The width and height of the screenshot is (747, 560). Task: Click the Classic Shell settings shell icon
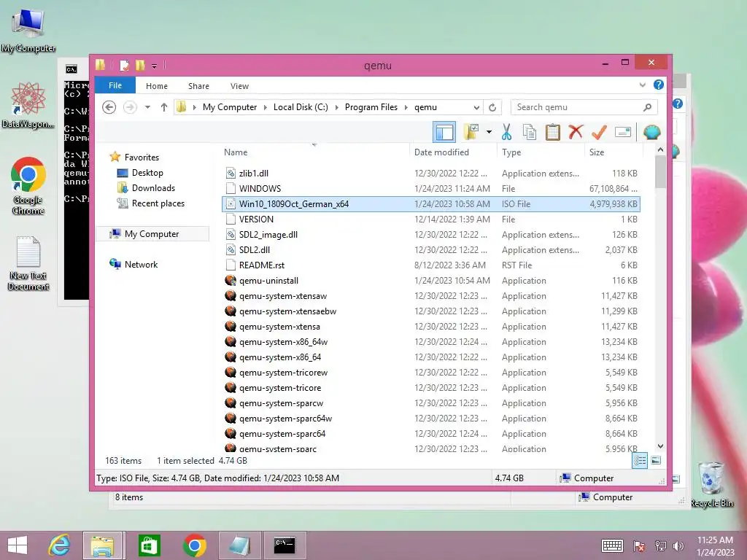[x=651, y=132]
